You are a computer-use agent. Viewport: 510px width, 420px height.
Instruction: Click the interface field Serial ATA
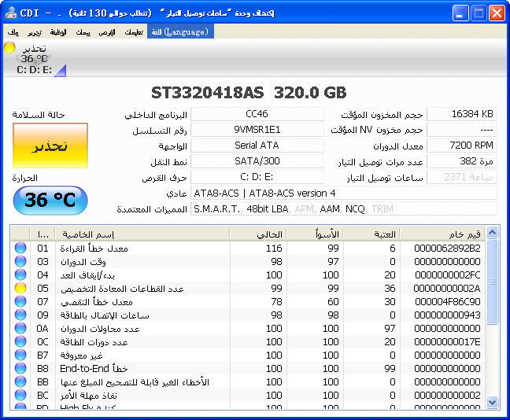pos(257,146)
